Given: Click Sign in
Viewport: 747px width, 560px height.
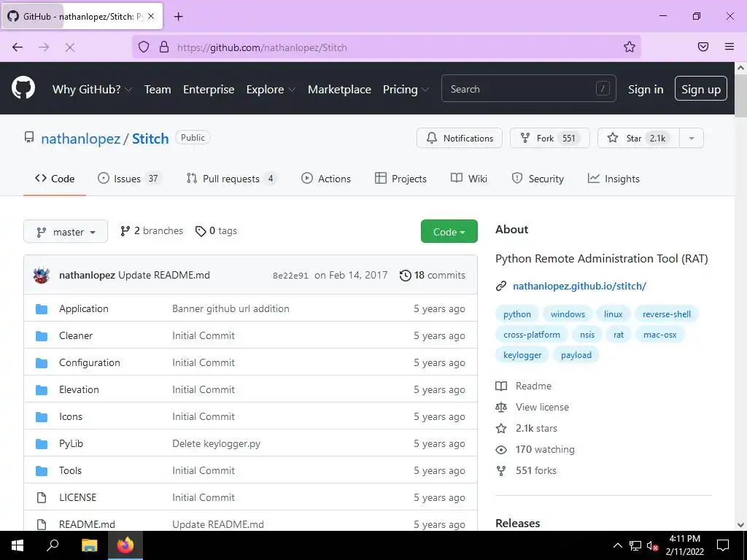Looking at the screenshot, I should 646,90.
